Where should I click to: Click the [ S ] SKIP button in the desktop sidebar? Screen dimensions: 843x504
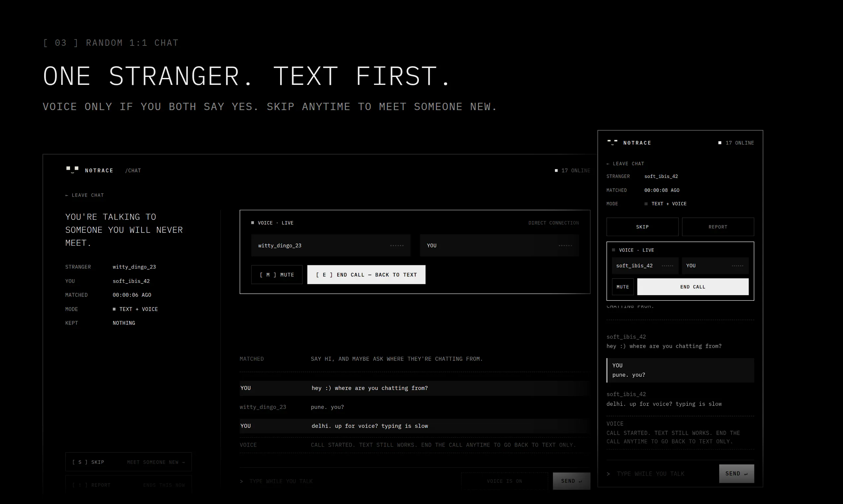pyautogui.click(x=128, y=462)
